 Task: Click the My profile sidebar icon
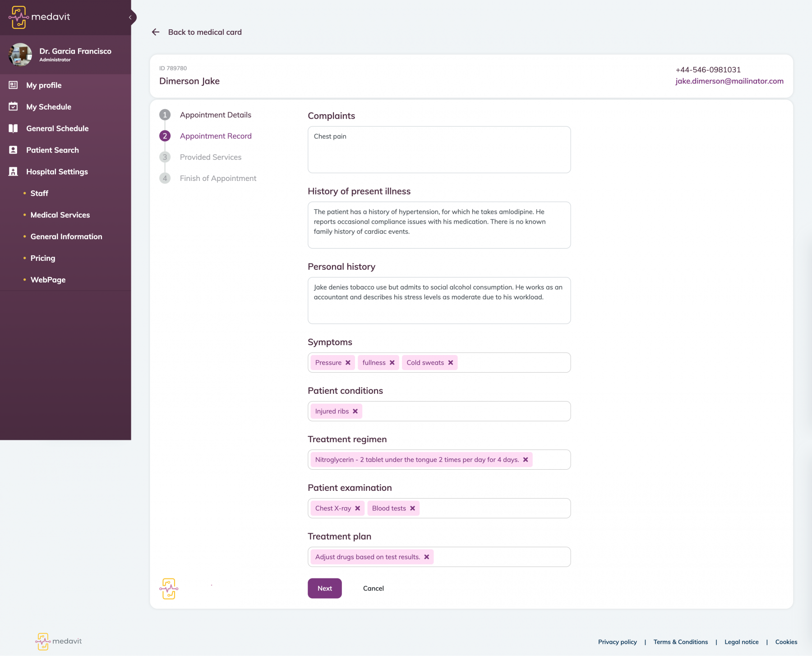coord(13,85)
